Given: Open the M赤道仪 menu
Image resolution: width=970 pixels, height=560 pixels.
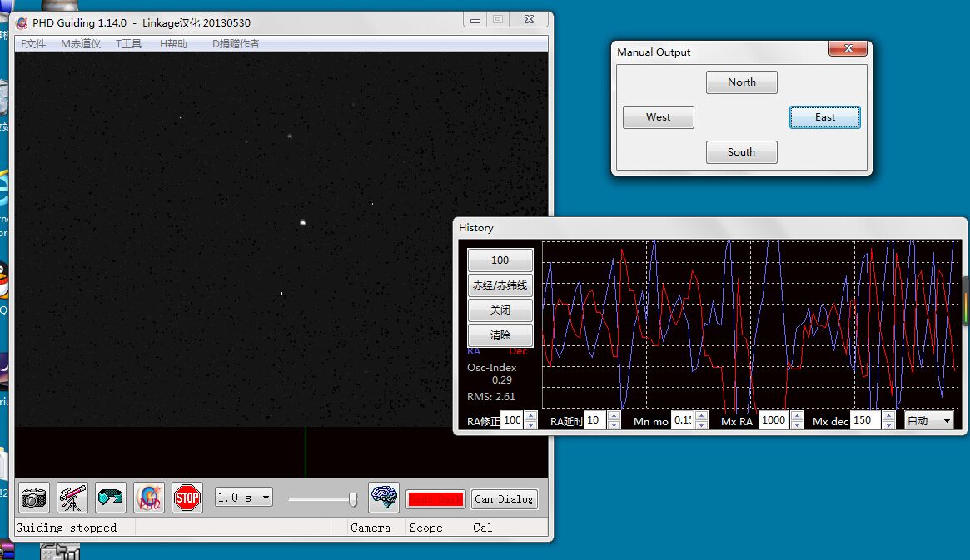Looking at the screenshot, I should pos(81,44).
